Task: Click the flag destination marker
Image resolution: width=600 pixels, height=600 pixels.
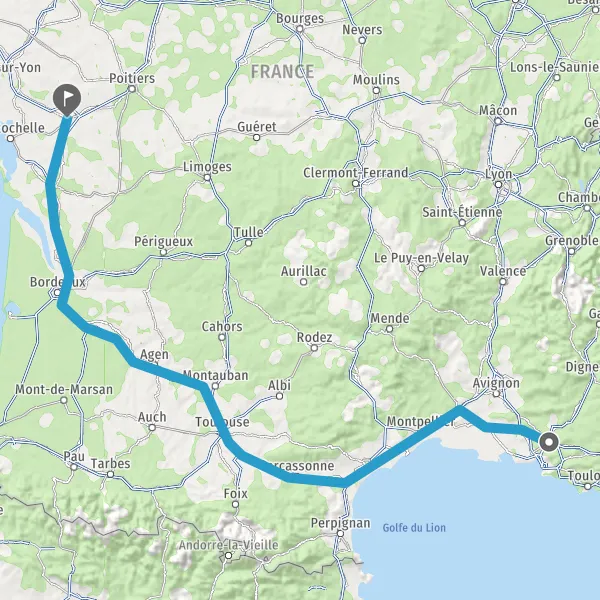Action: [67, 99]
